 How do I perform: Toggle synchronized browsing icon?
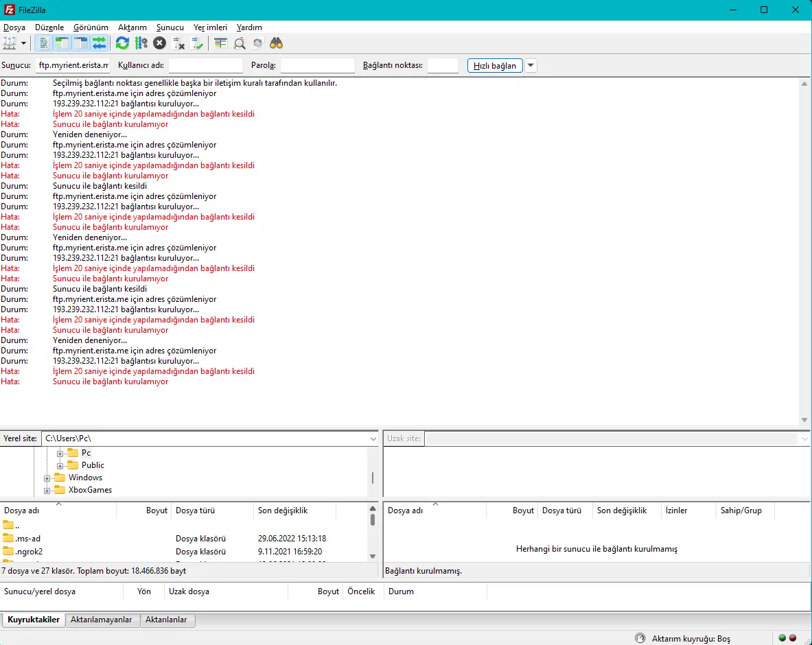[x=257, y=43]
